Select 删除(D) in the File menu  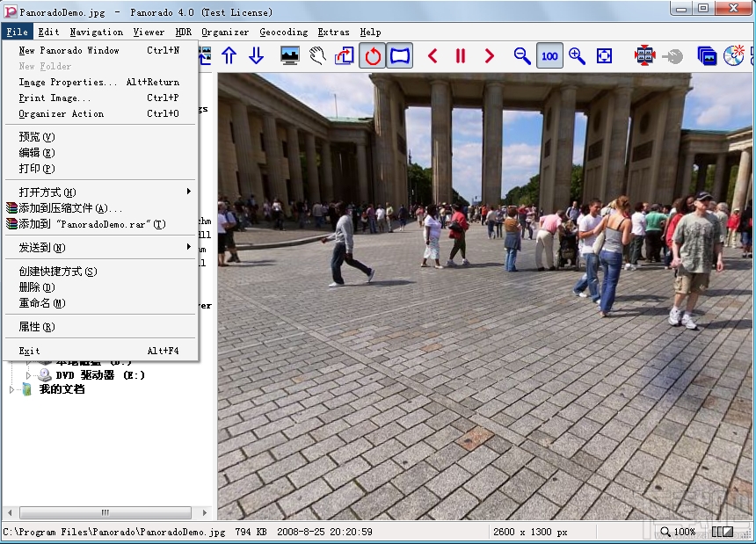[99, 287]
